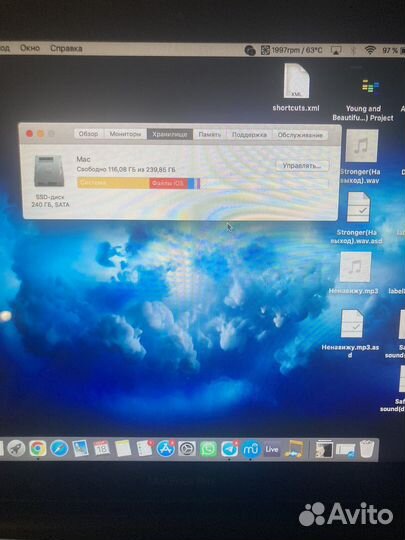The height and width of the screenshot is (540, 405).
Task: Click the Управлять... button
Action: click(x=302, y=166)
